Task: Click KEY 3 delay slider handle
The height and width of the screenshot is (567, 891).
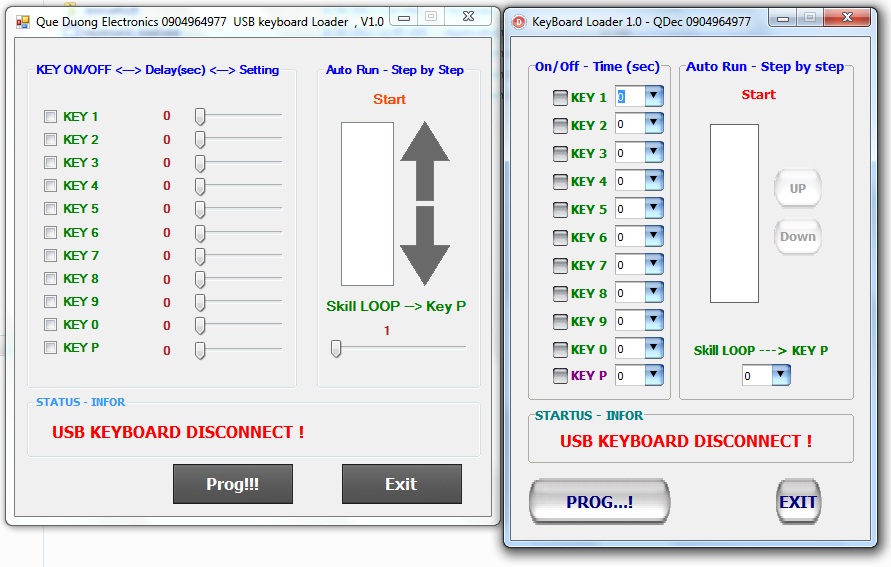Action: 200,164
